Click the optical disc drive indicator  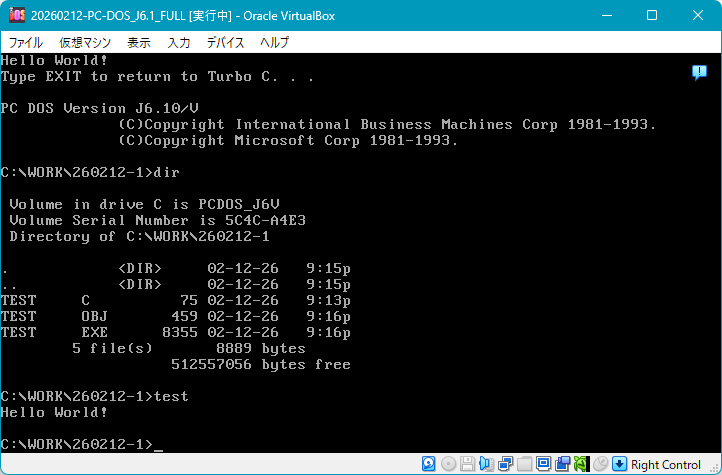pyautogui.click(x=448, y=464)
